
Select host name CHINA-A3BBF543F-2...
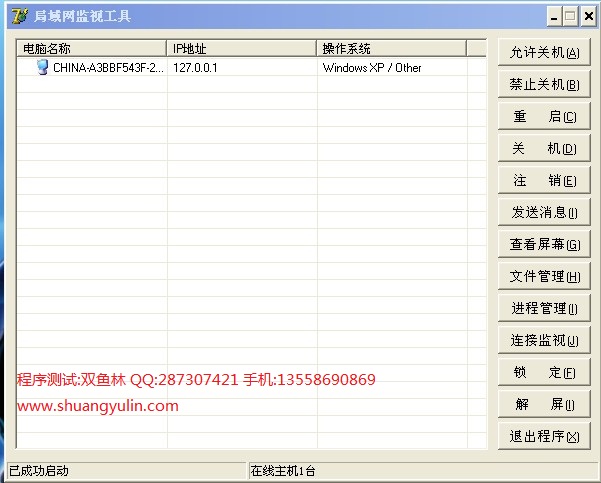tap(108, 68)
